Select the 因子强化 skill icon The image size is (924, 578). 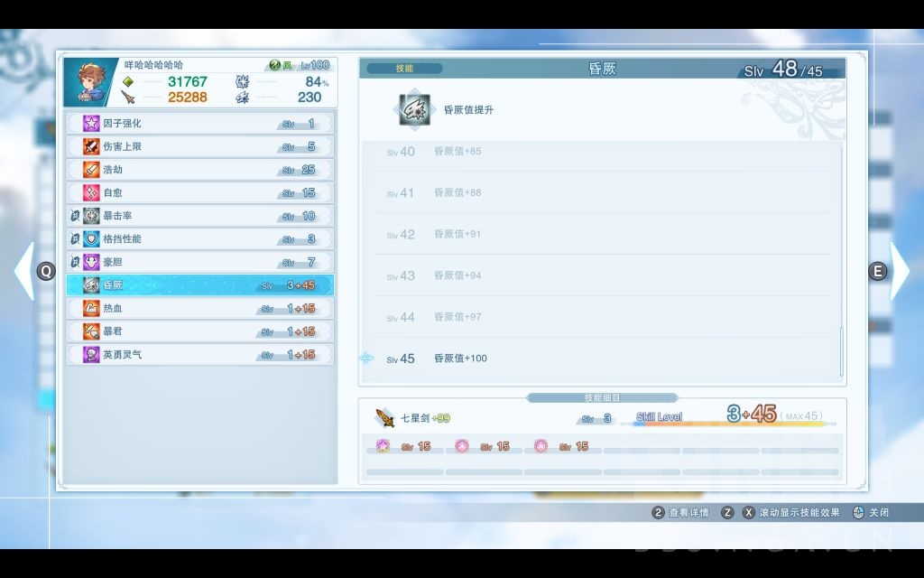pos(90,124)
